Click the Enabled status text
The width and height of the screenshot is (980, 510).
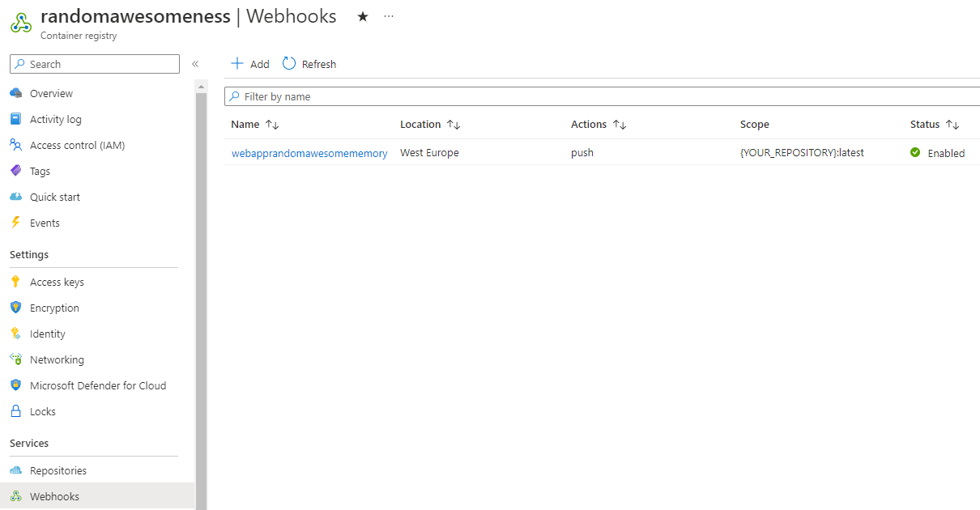[946, 153]
